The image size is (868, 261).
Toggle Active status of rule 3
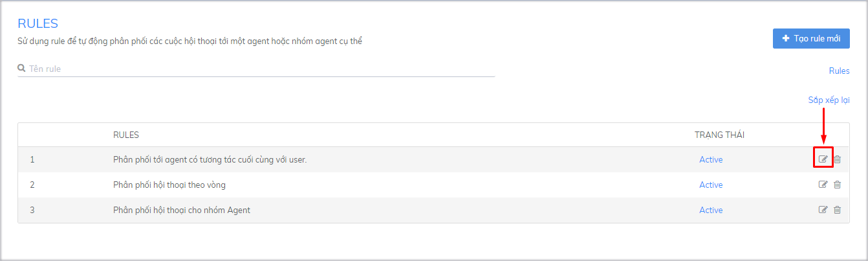click(x=711, y=210)
